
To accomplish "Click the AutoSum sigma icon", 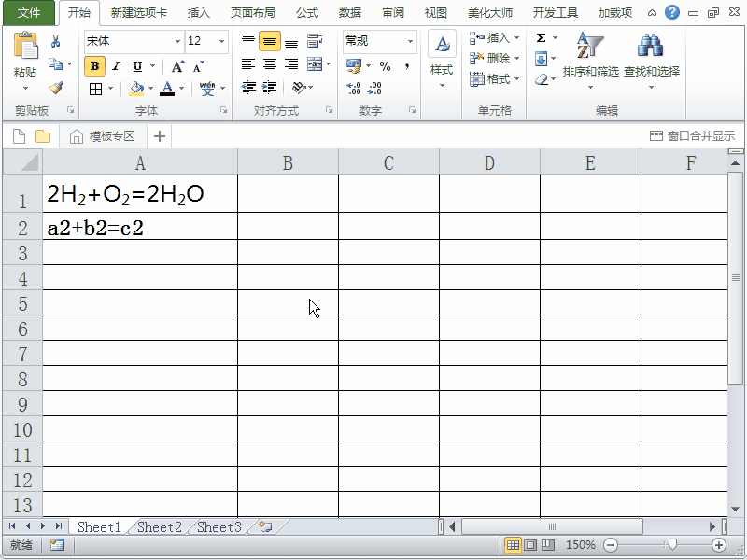I will click(542, 38).
